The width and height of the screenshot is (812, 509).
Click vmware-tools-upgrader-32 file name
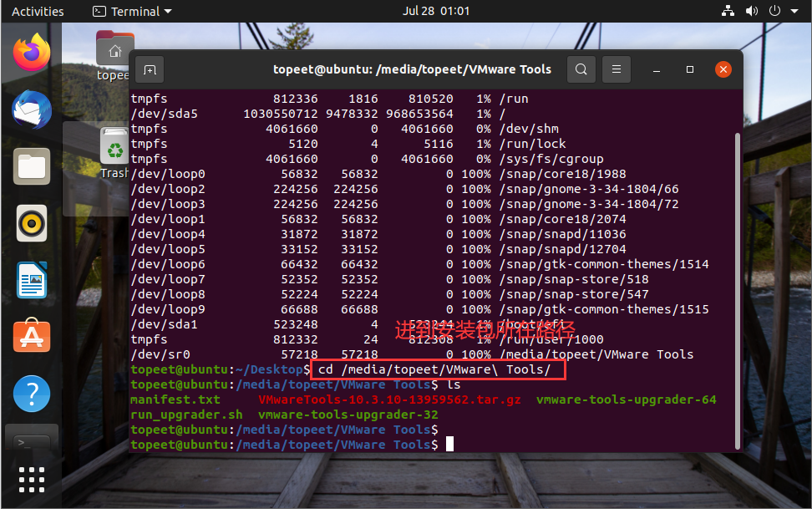pyautogui.click(x=348, y=415)
